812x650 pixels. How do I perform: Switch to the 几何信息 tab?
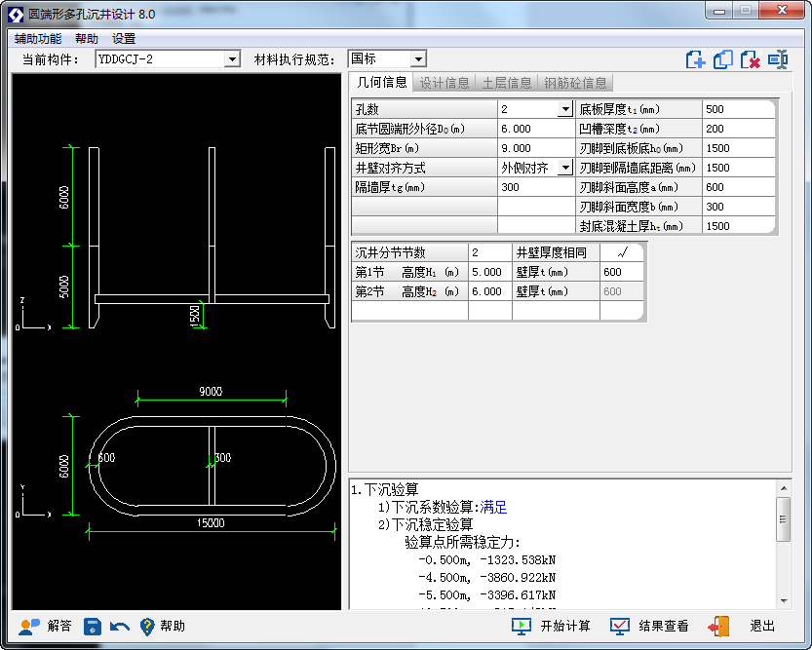pyautogui.click(x=382, y=82)
